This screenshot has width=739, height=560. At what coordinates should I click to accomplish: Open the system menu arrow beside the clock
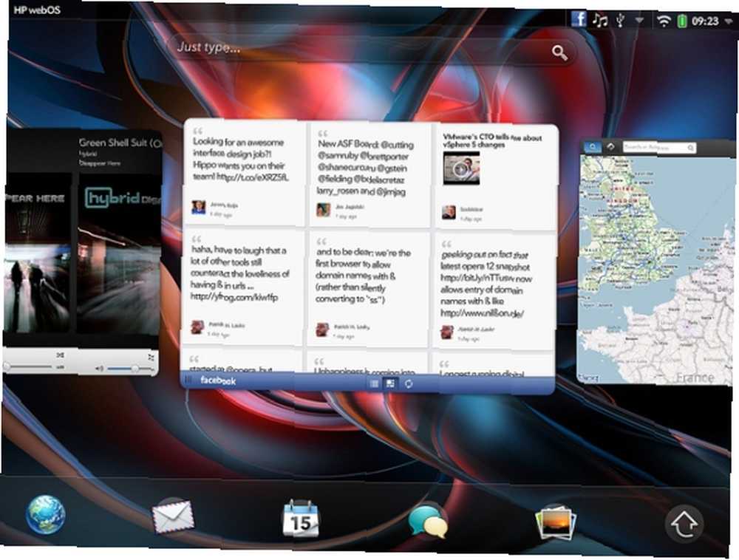(729, 21)
